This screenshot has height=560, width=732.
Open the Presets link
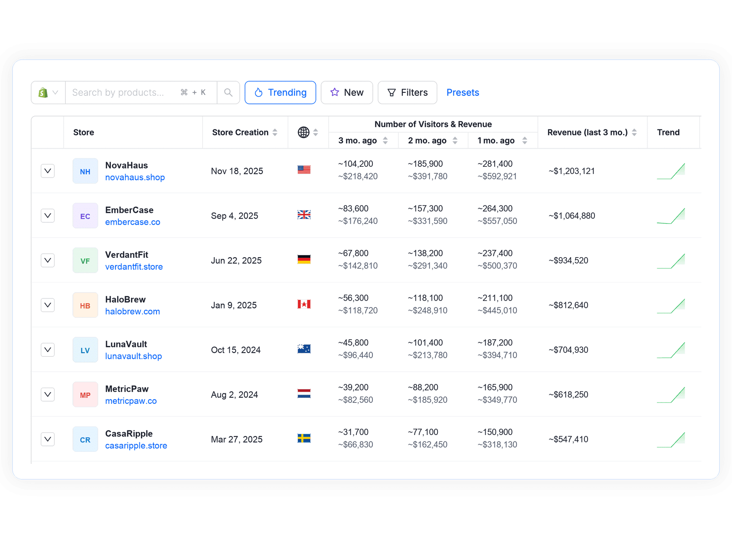click(x=463, y=92)
